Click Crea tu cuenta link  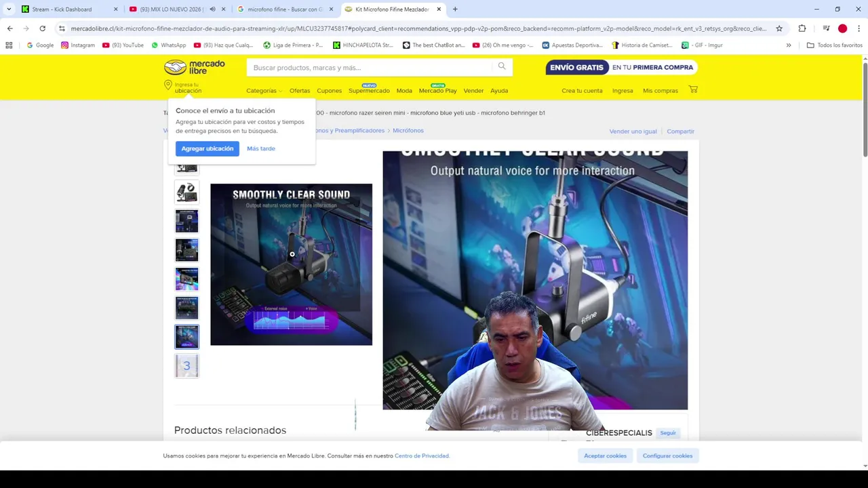point(582,91)
